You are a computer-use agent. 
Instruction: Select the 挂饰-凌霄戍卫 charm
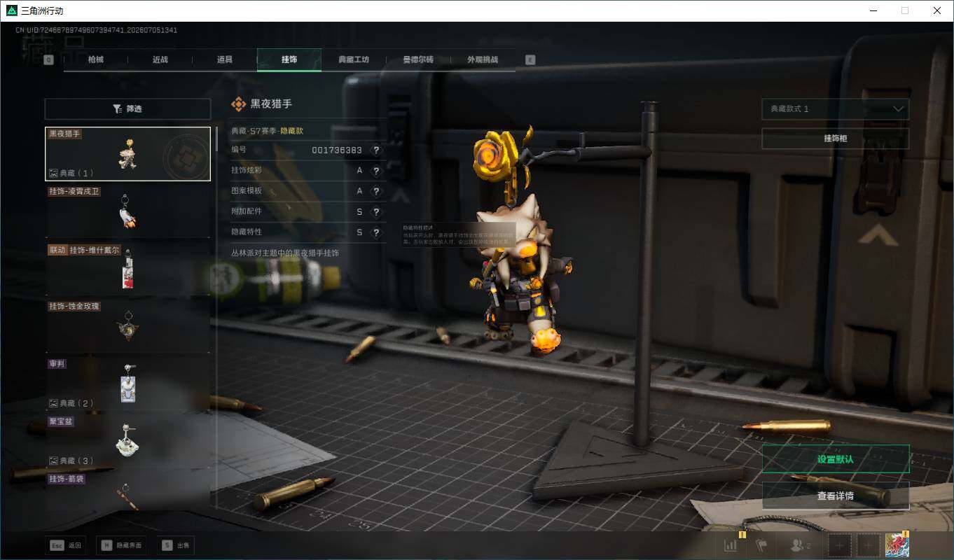coord(127,211)
